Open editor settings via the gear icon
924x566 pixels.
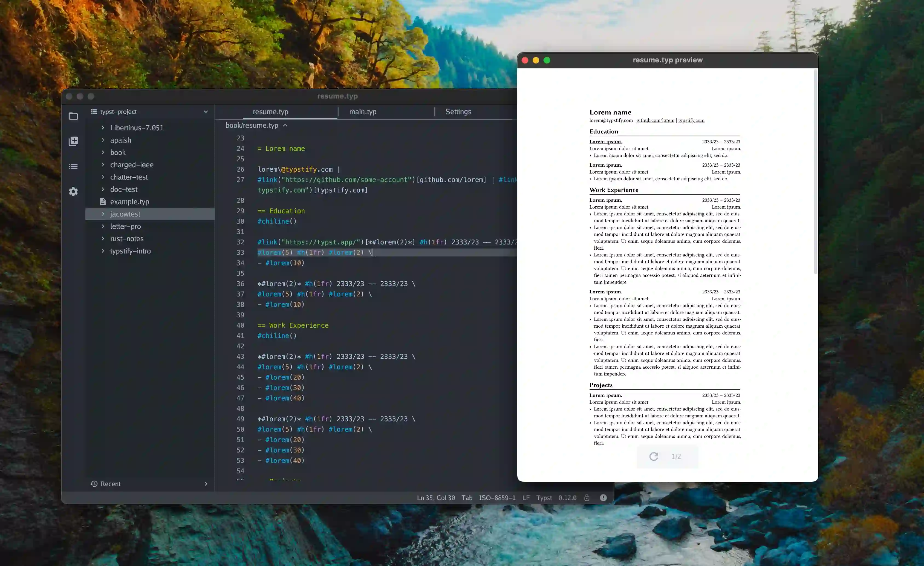(74, 191)
